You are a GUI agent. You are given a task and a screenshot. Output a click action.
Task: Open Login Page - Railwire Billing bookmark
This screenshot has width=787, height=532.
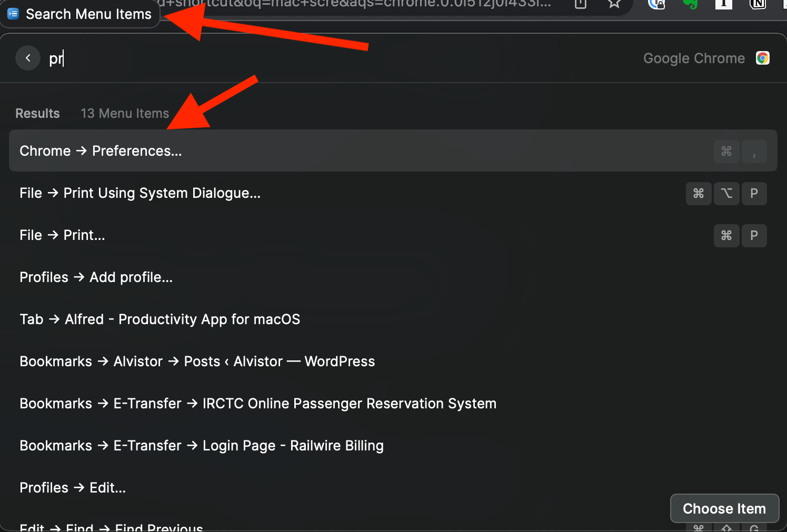393,446
